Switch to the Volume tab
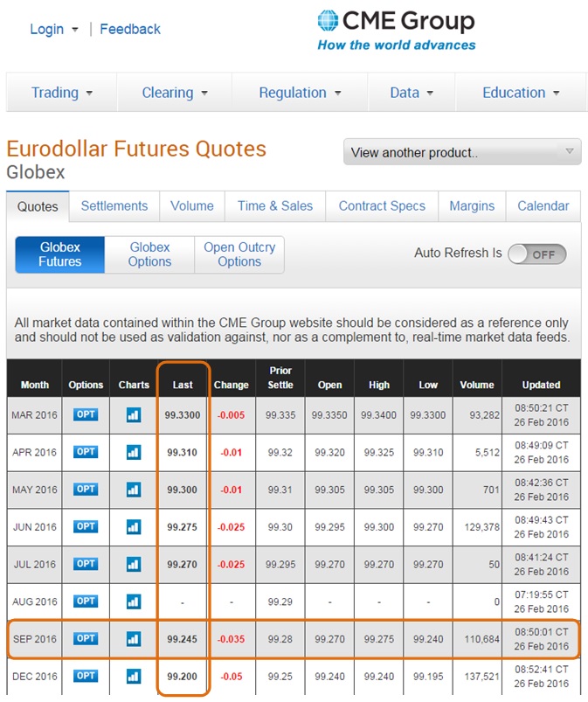 point(192,206)
